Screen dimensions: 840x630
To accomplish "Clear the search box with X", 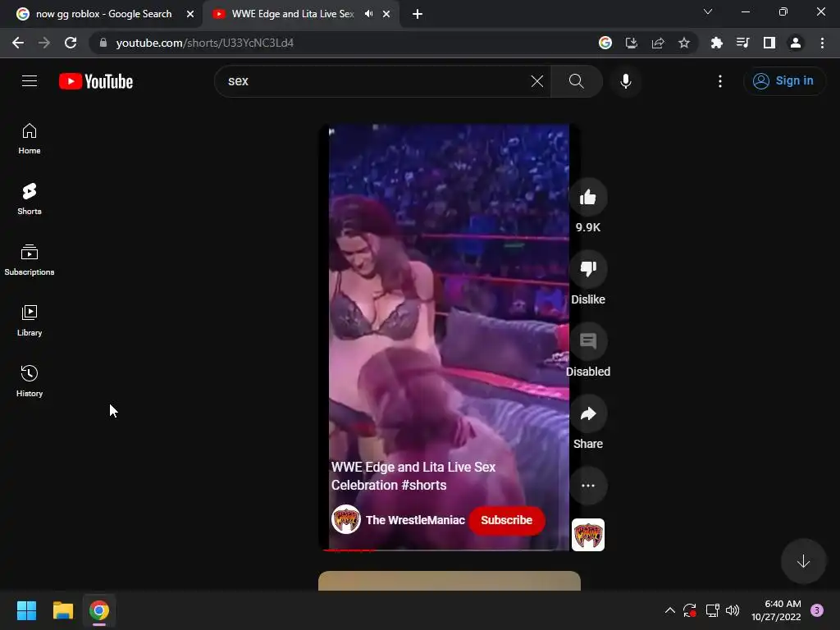I will click(536, 81).
